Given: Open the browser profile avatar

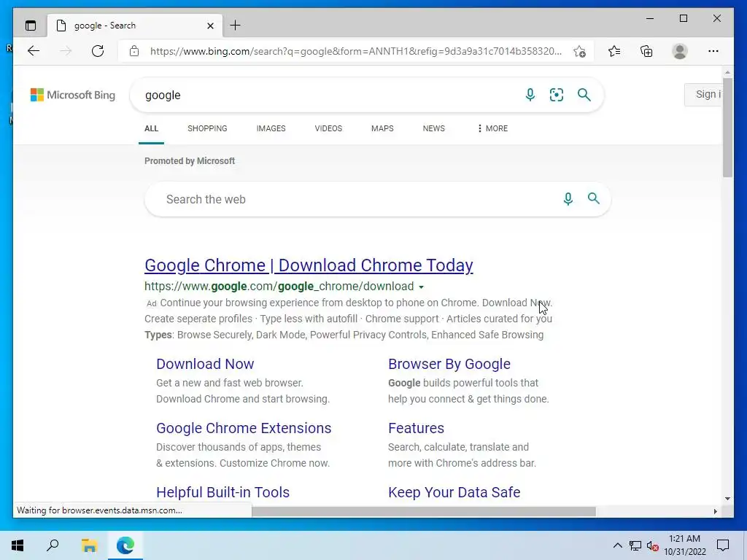Looking at the screenshot, I should [x=680, y=51].
